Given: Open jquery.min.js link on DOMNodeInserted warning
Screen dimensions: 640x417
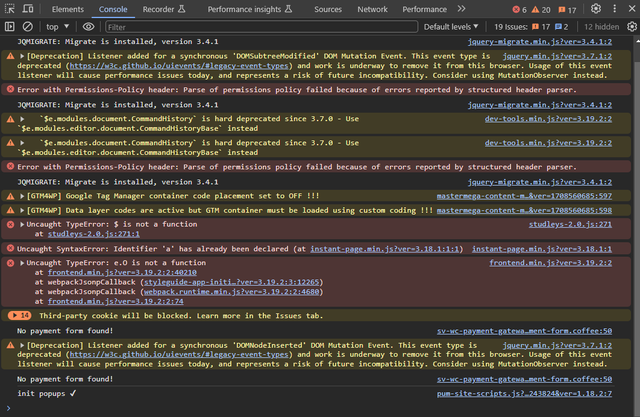Looking at the screenshot, I should point(557,345).
